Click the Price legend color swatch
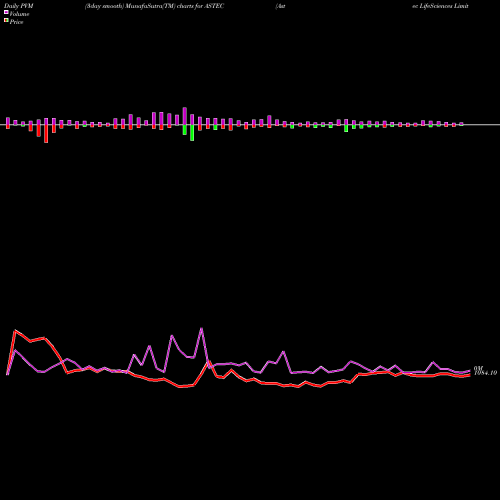 click(x=6, y=21)
